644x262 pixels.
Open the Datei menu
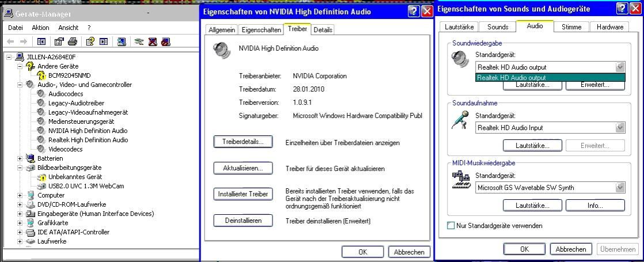[16, 28]
